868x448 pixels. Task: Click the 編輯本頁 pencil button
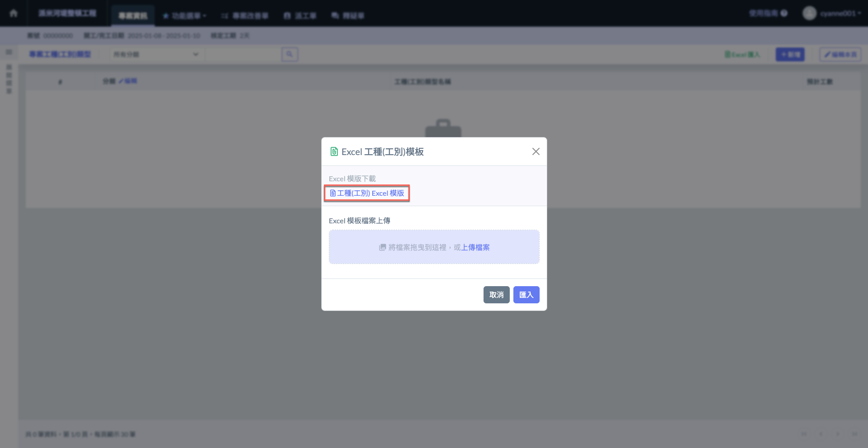840,54
